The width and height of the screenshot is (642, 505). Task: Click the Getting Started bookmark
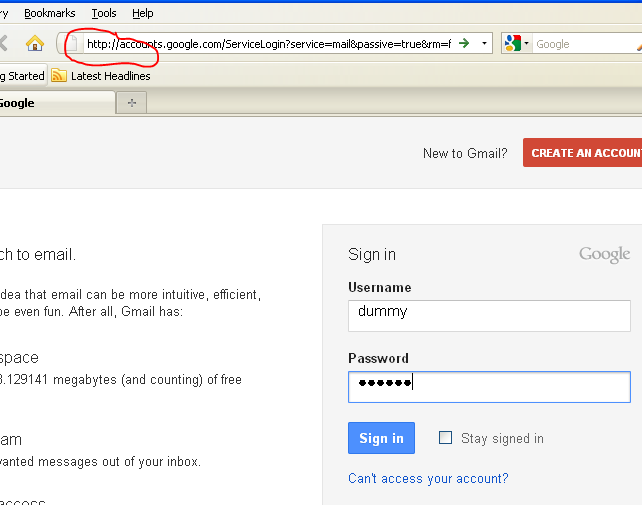coord(22,76)
